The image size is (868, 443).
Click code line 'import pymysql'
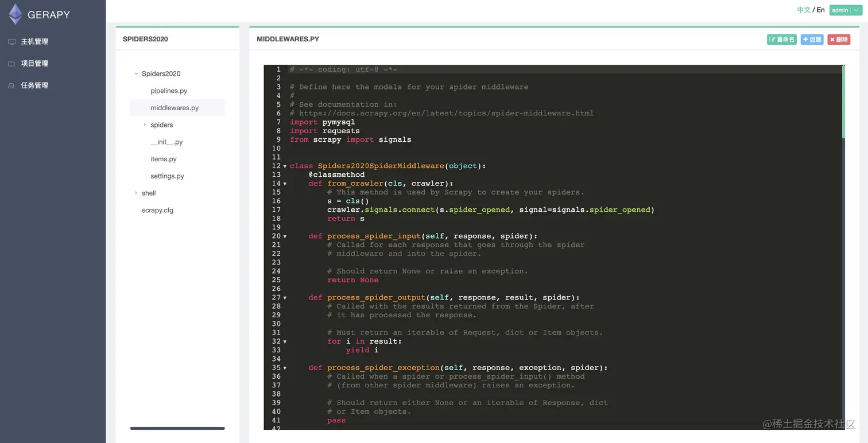[x=323, y=122]
